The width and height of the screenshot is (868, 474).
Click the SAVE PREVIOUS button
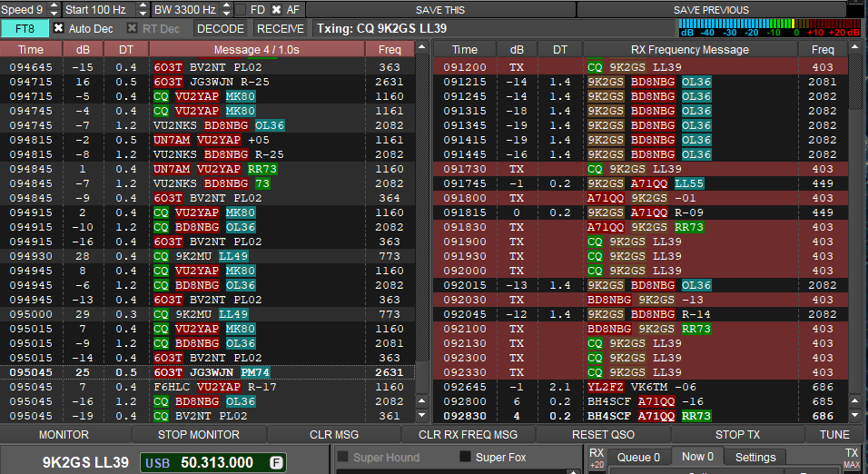pyautogui.click(x=711, y=10)
